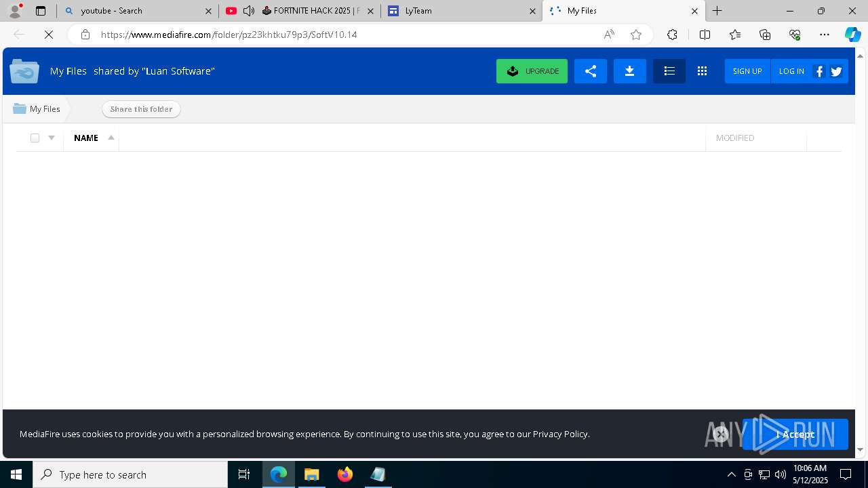Close the FORTNITE HACK 2025 tab
Viewport: 868px width, 488px height.
(x=370, y=11)
